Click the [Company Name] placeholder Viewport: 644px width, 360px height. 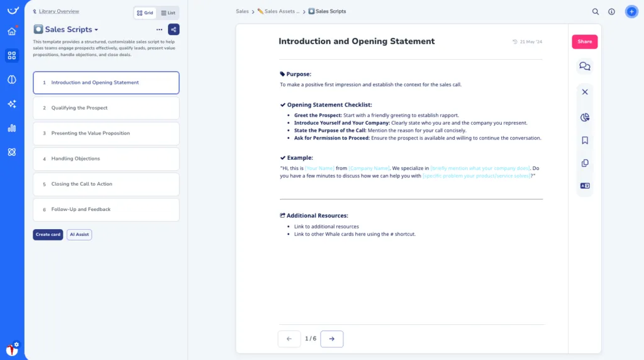point(369,169)
